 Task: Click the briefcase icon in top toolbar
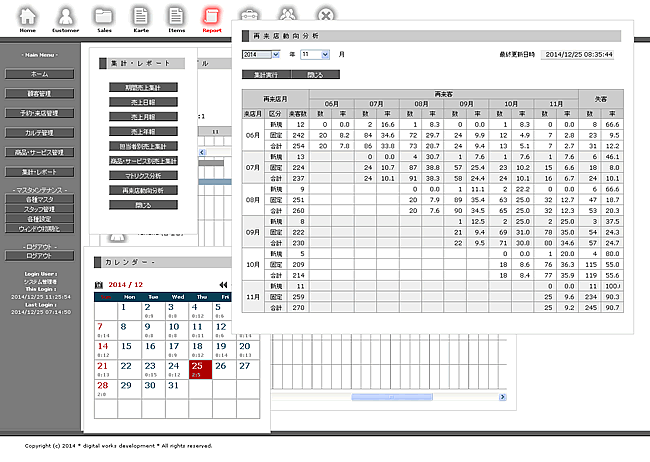[249, 15]
